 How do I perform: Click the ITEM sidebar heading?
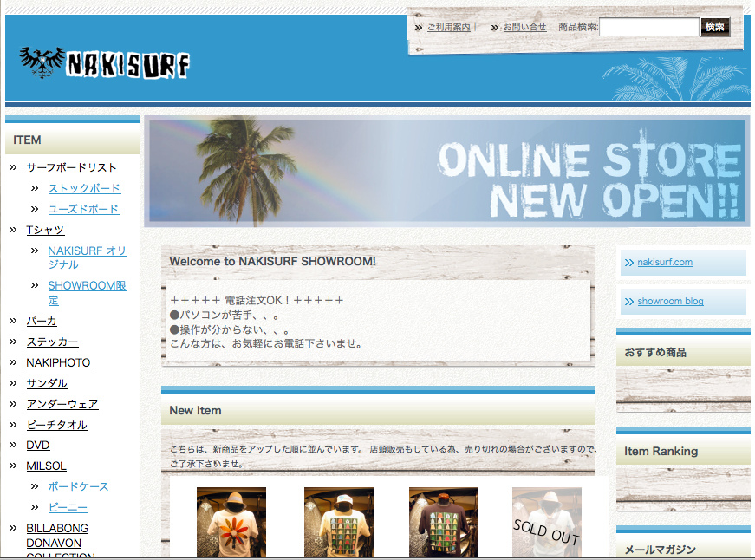[x=27, y=140]
